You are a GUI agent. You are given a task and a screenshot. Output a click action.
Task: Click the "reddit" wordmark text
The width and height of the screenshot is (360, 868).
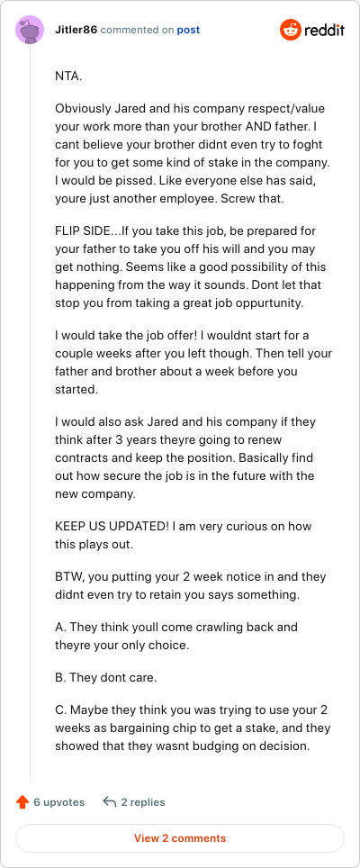tap(324, 30)
